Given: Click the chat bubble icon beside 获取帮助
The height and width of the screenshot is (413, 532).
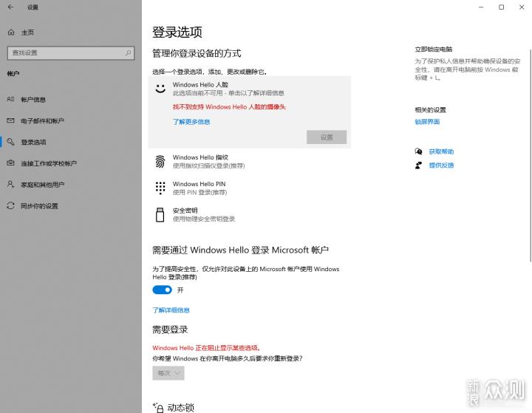Looking at the screenshot, I should coord(418,151).
